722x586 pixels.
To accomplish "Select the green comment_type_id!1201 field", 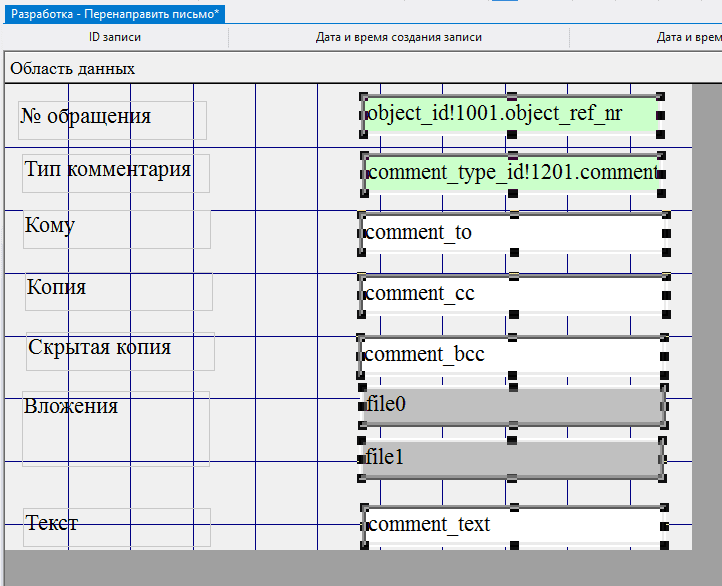I will (x=510, y=173).
